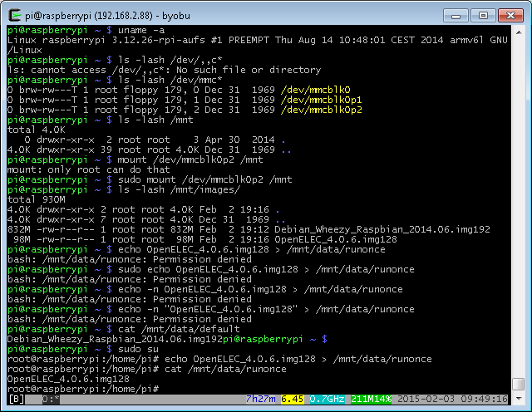Click the 'total 930M' line

tap(37, 199)
